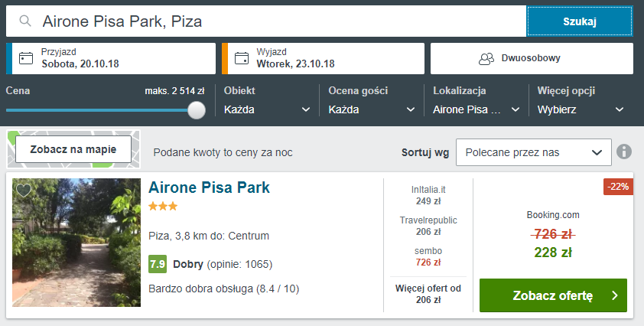The height and width of the screenshot is (326, 644).
Task: Click the -22% discount badge
Action: [x=618, y=187]
